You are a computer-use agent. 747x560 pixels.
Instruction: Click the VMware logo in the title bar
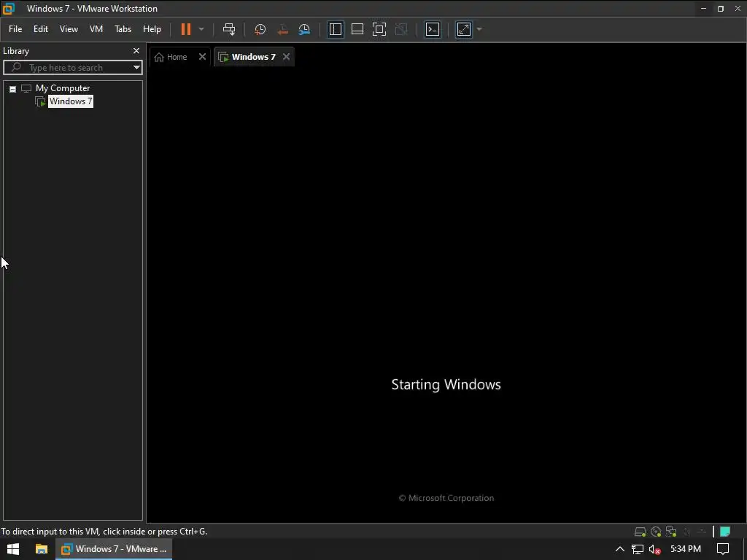click(9, 9)
